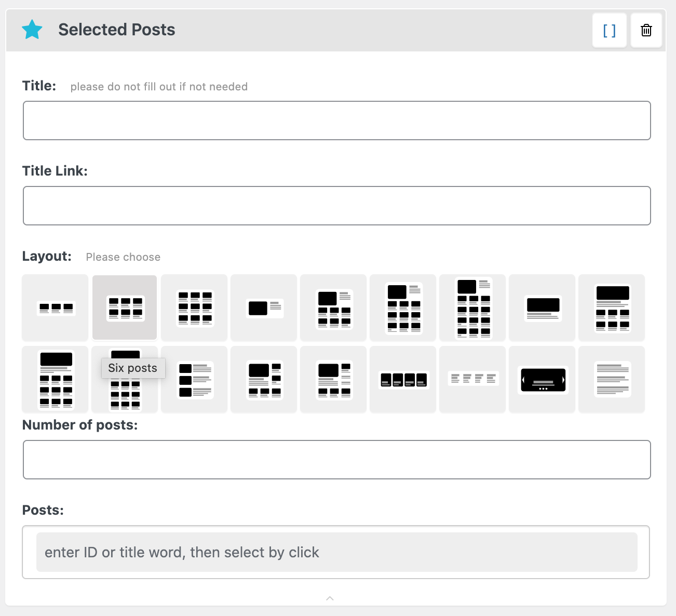Screen dimensions: 676x616
Task: Delete the widget with the trash button
Action: pyautogui.click(x=646, y=30)
